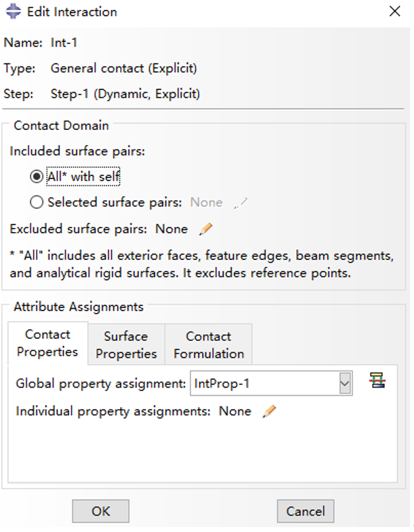The image size is (414, 532).
Task: Choose the "Selected surface pairs" radio button
Action: click(37, 202)
